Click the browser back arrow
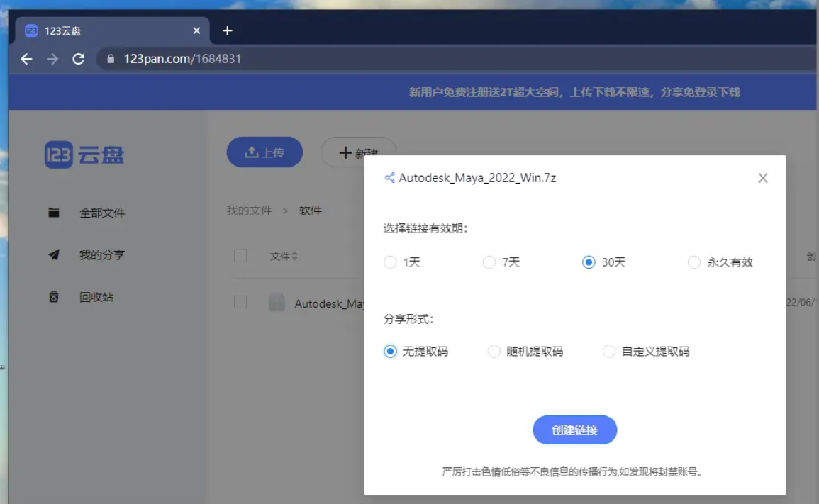 [x=26, y=59]
